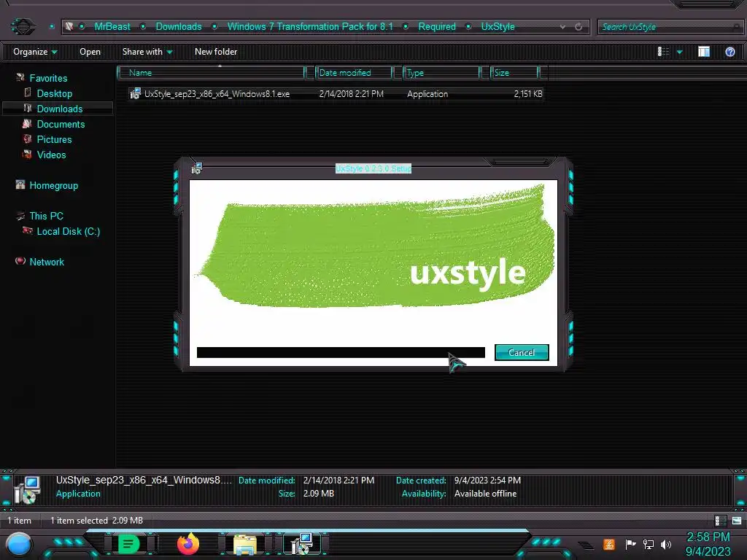Cancel the UxStyle setup

pos(522,352)
